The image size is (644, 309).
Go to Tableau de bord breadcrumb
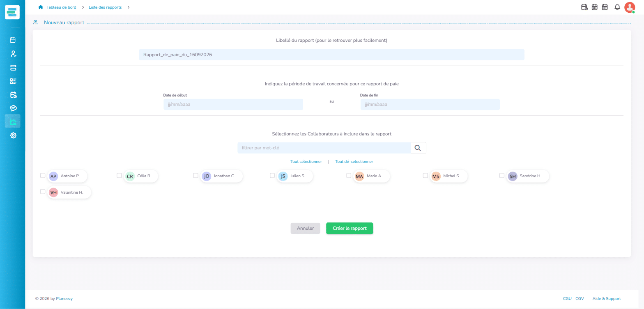coord(61,7)
